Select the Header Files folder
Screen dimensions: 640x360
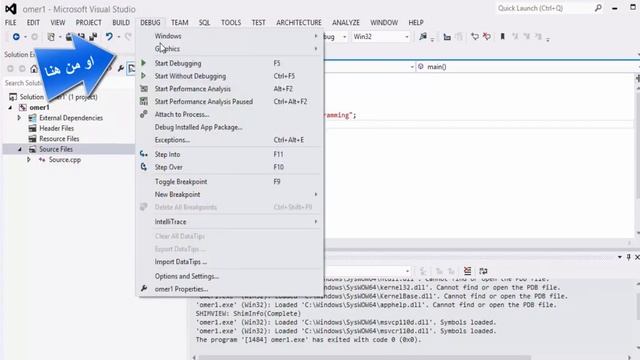[56, 128]
